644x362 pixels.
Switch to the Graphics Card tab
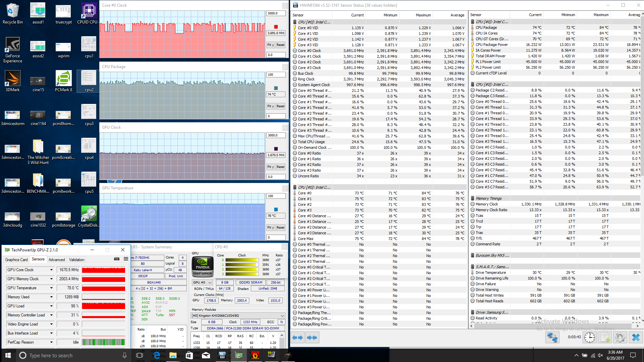(16, 260)
